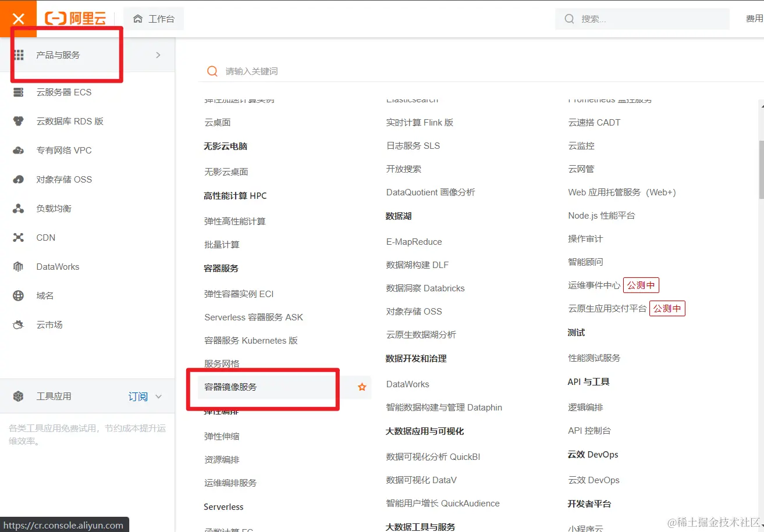
Task: Open 数据湖构建 DLF link
Action: pyautogui.click(x=417, y=265)
